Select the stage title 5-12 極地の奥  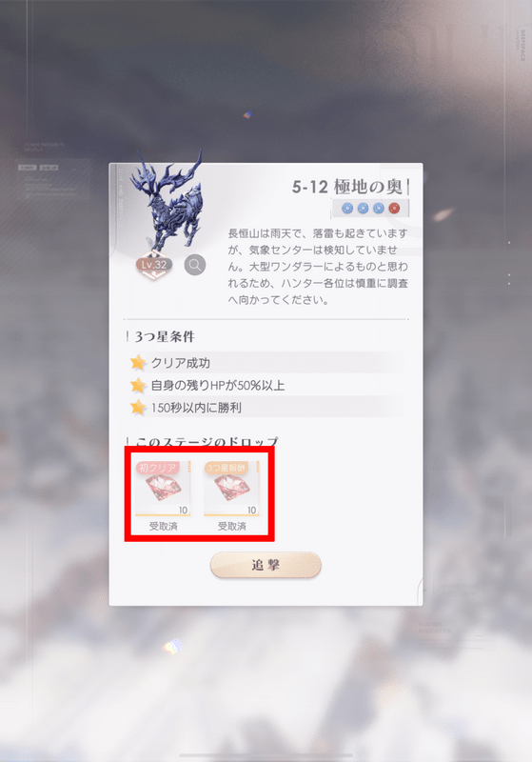point(347,187)
